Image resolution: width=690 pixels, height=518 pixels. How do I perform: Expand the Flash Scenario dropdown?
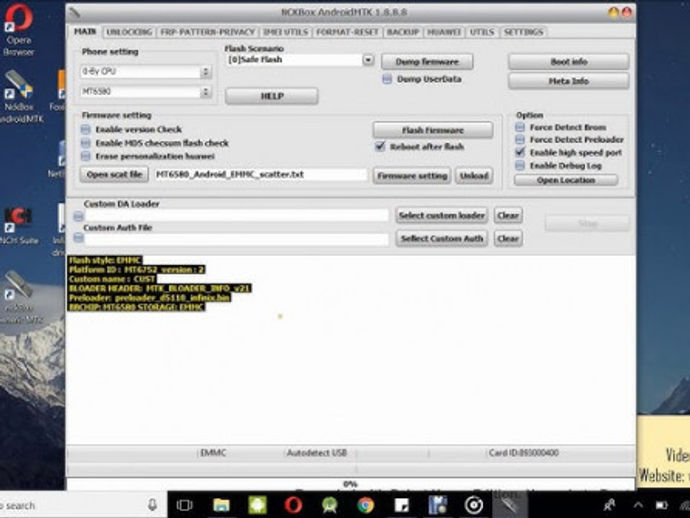368,60
